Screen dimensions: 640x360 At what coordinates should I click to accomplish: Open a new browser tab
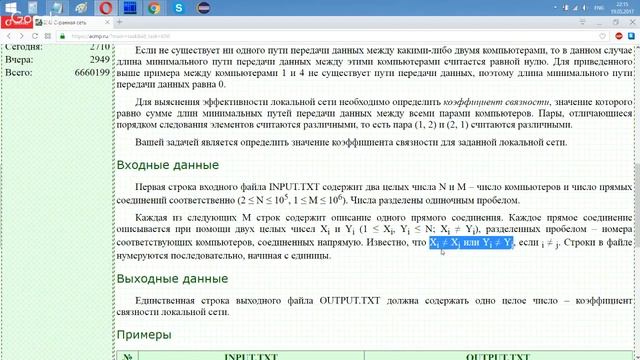click(x=120, y=22)
